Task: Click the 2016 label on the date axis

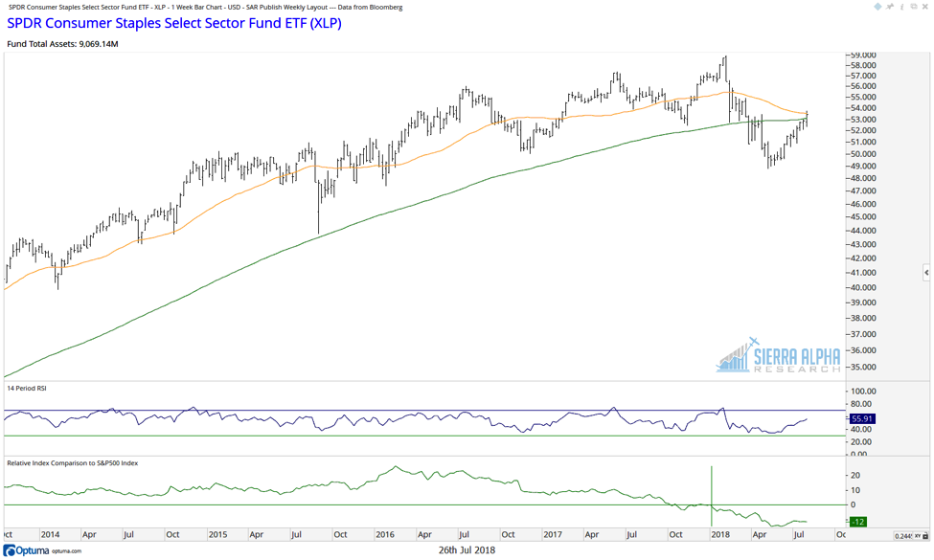Action: pos(385,534)
